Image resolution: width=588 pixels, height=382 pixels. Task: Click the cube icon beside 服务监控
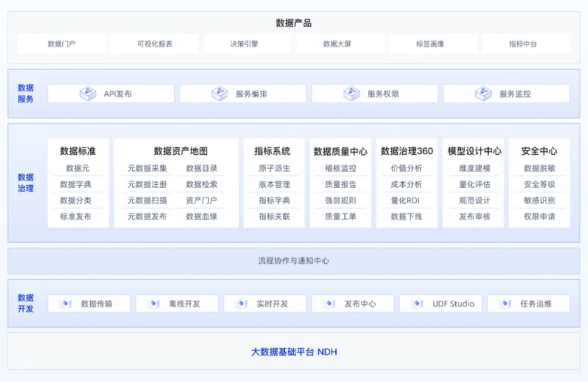pos(483,94)
